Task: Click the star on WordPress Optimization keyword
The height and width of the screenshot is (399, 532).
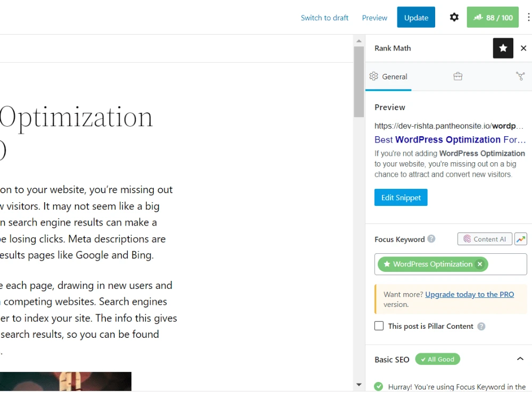Action: 386,264
